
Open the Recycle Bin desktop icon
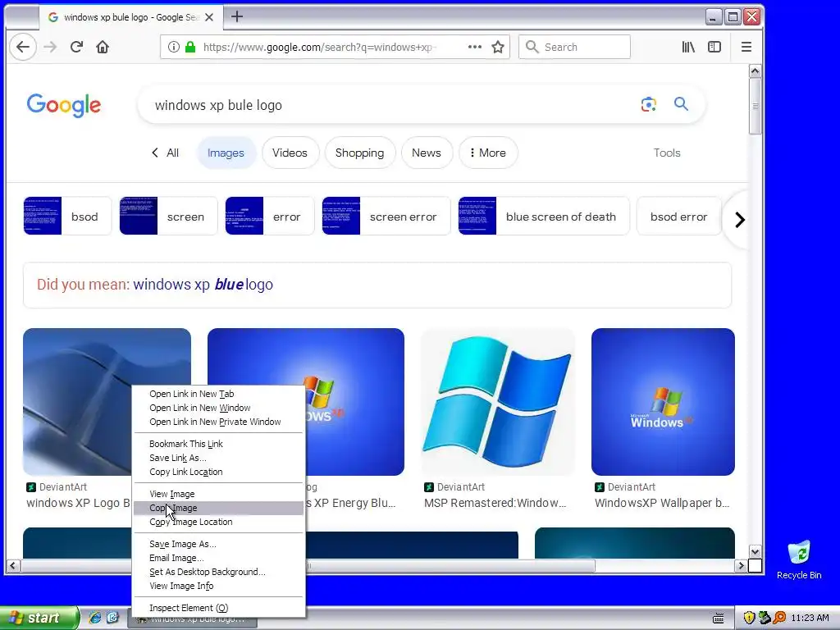(799, 559)
